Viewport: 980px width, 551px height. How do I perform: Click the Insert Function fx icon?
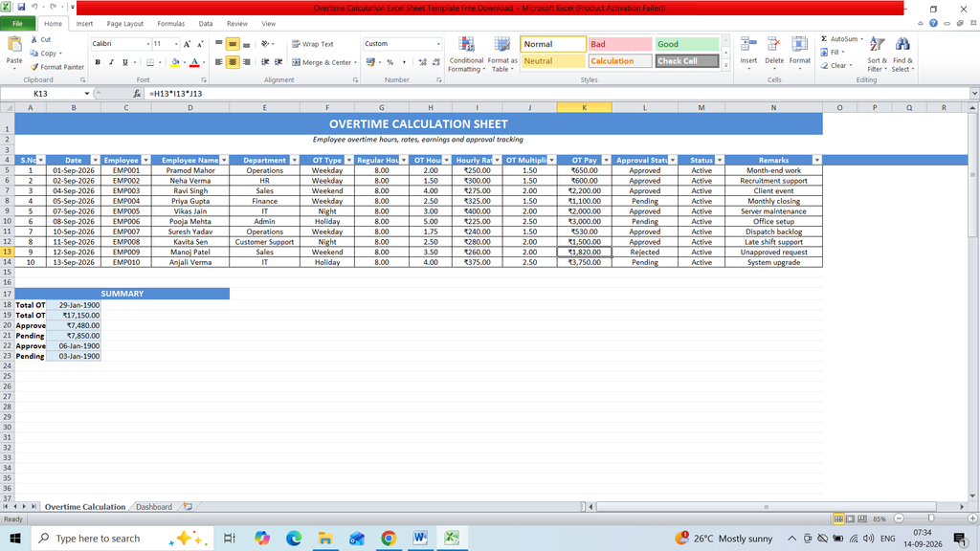(x=137, y=94)
